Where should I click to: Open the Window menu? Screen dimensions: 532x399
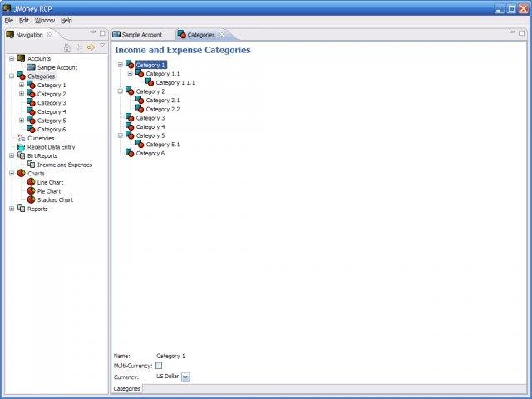click(x=45, y=20)
